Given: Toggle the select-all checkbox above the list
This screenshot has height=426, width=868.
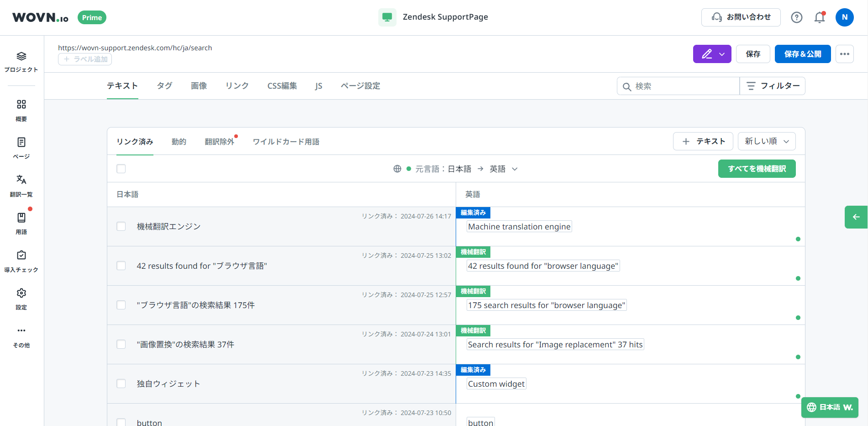Looking at the screenshot, I should (121, 169).
